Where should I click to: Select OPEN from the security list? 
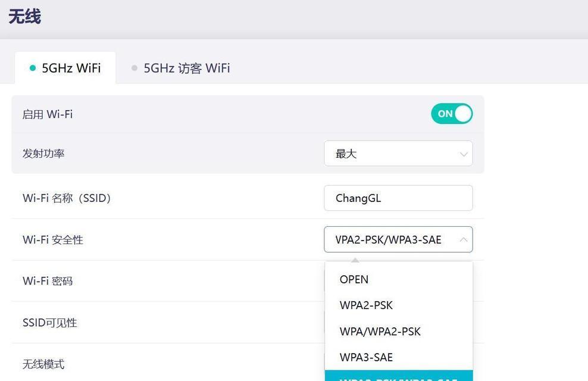tap(399, 279)
